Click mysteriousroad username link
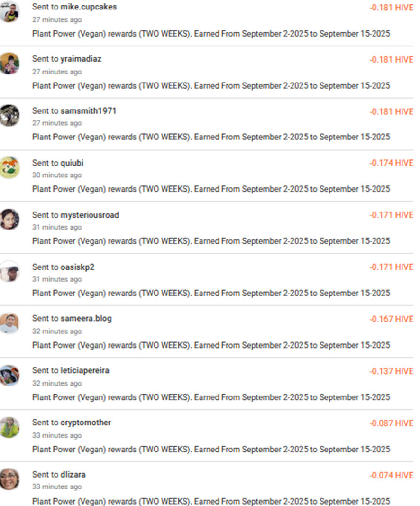This screenshot has height=506, width=420. [x=90, y=215]
